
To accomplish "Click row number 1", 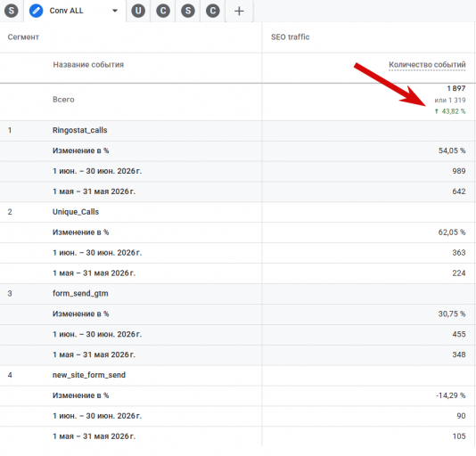I will (x=10, y=130).
